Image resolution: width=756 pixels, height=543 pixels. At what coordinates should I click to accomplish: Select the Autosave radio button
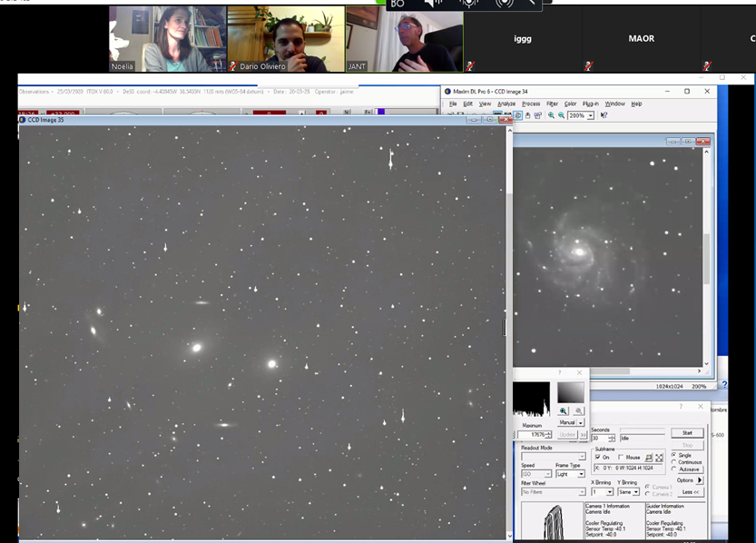pos(674,469)
